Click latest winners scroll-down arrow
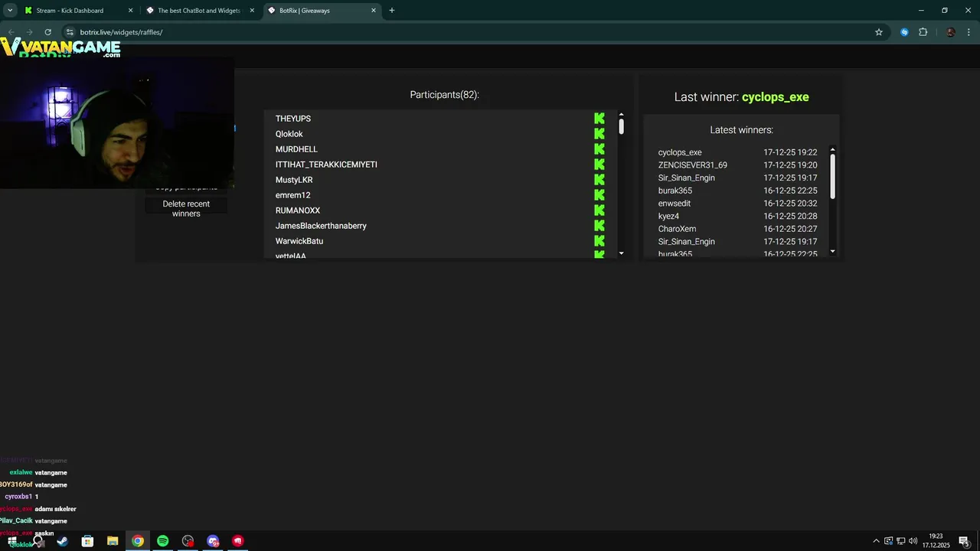Screen dimensions: 980x551 [832, 251]
